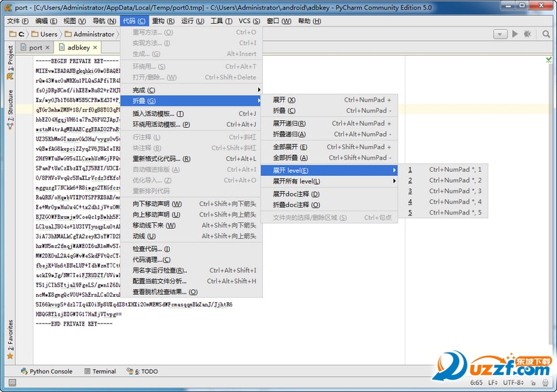Screen dimensions: 557x392
Task: Expand the 展开所有 level(L) submenu
Action: (x=329, y=181)
